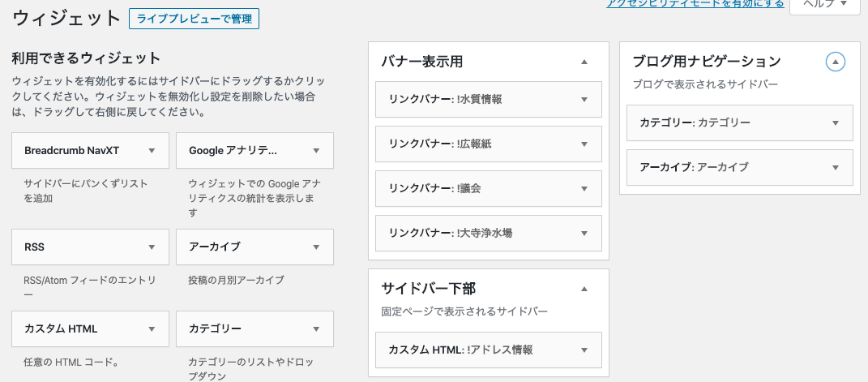Expand the Google アナリティクス widget

pos(316,151)
